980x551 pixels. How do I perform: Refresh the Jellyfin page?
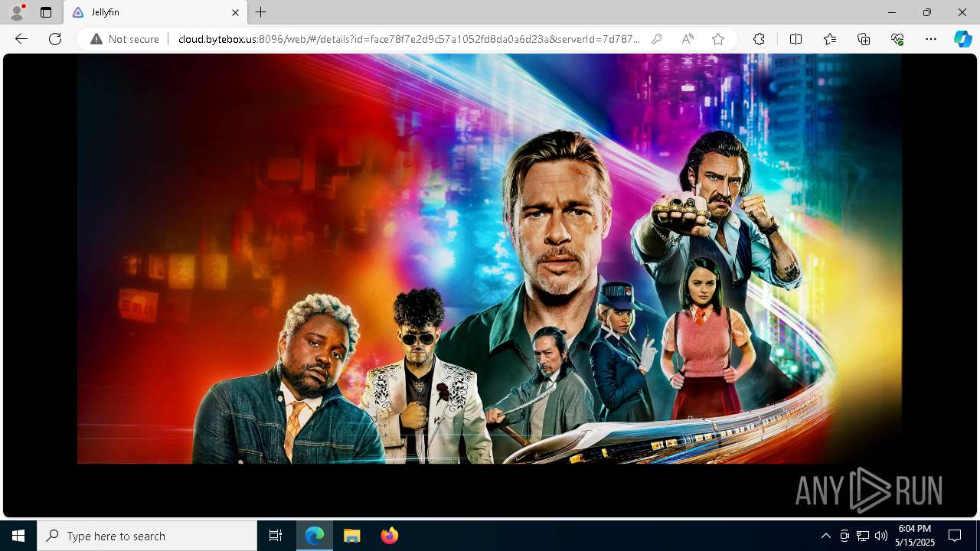coord(55,39)
